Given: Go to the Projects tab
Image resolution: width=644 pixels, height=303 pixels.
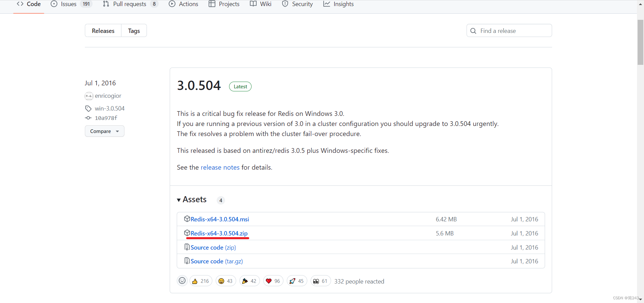Looking at the screenshot, I should 224,4.
